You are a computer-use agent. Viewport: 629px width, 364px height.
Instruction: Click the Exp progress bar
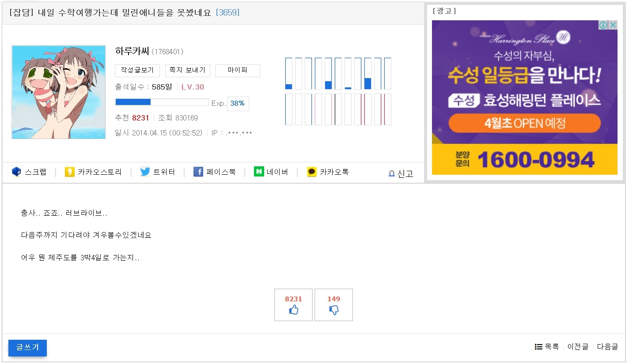pos(162,102)
